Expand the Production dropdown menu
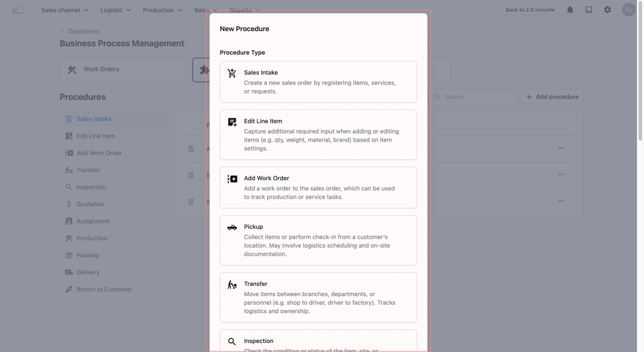This screenshot has width=644, height=352. pos(162,10)
